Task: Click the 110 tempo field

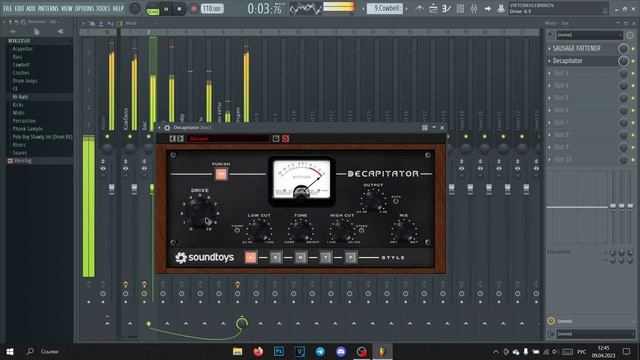Action: [x=212, y=8]
